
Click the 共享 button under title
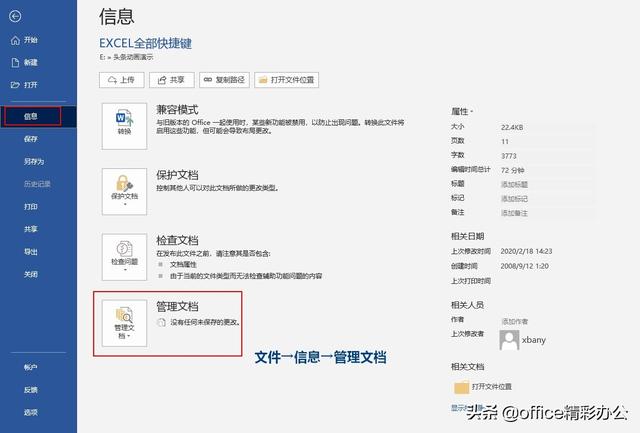point(171,80)
